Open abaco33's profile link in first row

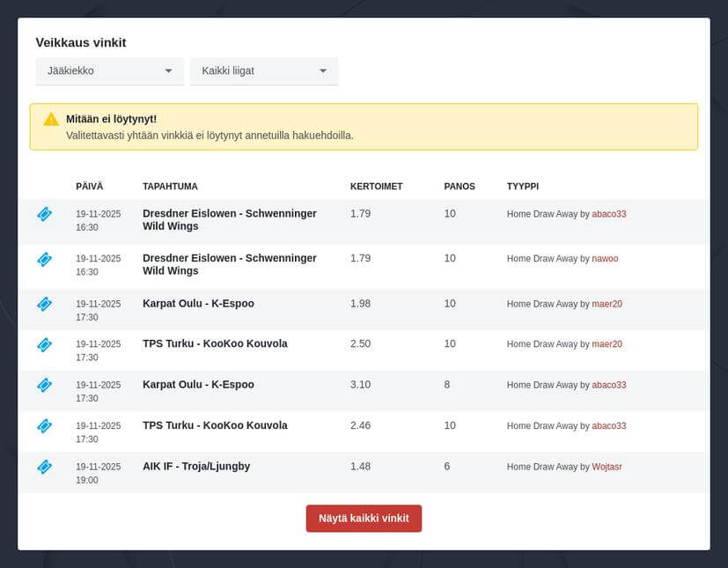tap(608, 214)
